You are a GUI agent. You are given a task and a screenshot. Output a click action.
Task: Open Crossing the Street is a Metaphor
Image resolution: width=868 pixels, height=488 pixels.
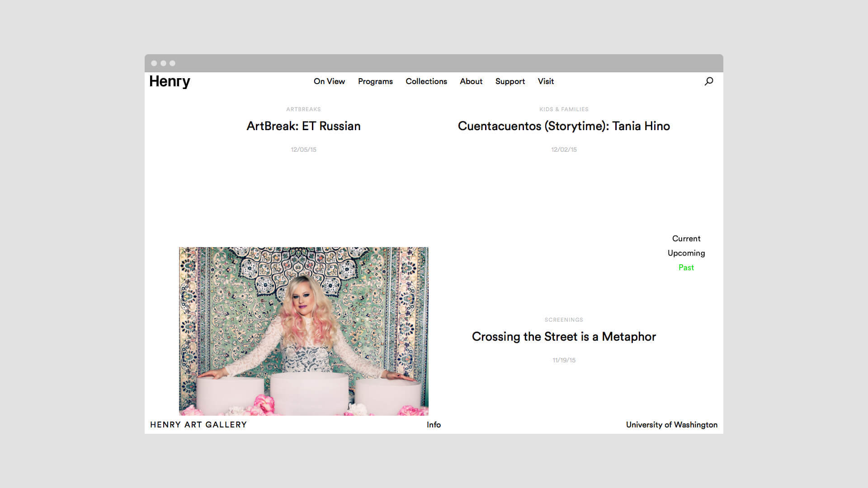tap(564, 337)
